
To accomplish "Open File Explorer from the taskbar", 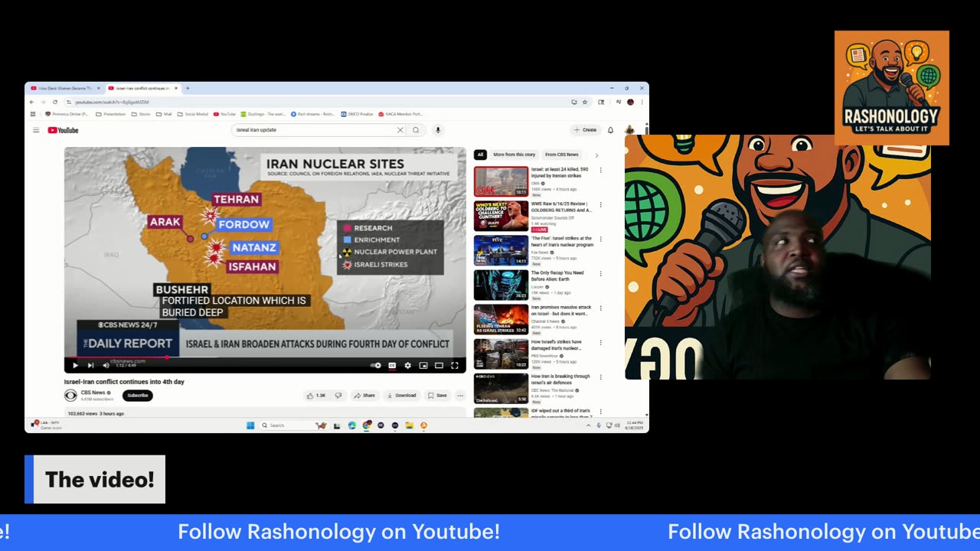I will point(410,425).
